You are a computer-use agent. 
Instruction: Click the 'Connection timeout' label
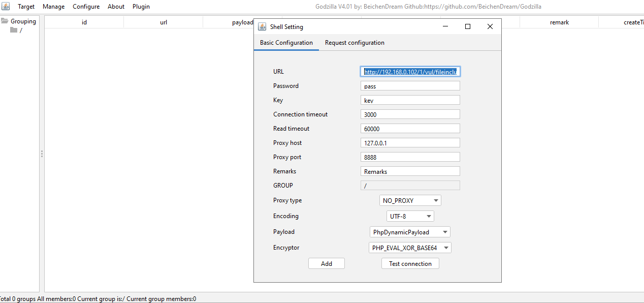point(301,114)
